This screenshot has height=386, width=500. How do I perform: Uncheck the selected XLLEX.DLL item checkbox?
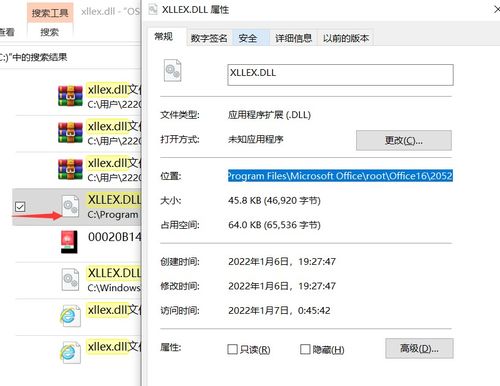coord(20,207)
